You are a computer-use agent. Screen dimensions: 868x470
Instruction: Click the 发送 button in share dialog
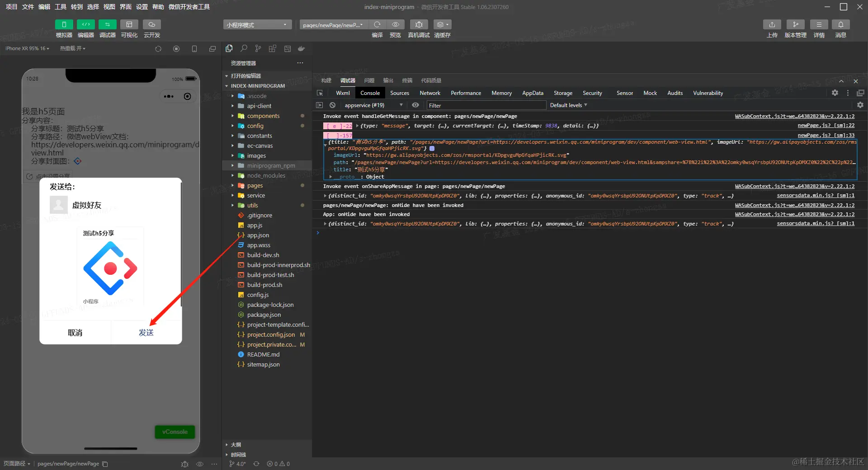pyautogui.click(x=146, y=333)
